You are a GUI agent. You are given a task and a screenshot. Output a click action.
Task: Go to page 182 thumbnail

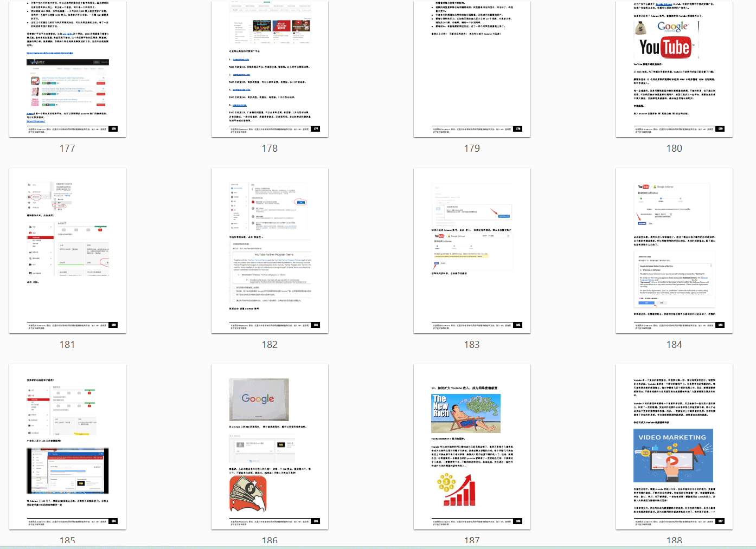tap(270, 250)
